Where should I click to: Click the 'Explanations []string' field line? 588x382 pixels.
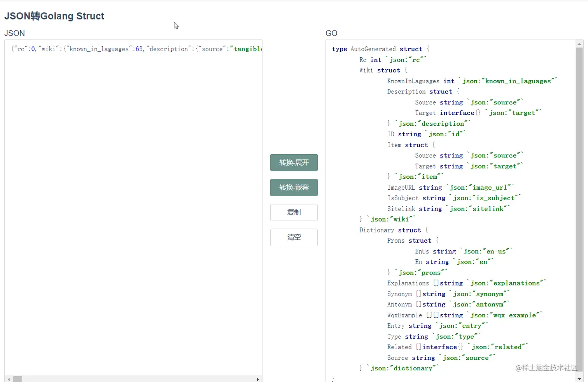(x=467, y=283)
